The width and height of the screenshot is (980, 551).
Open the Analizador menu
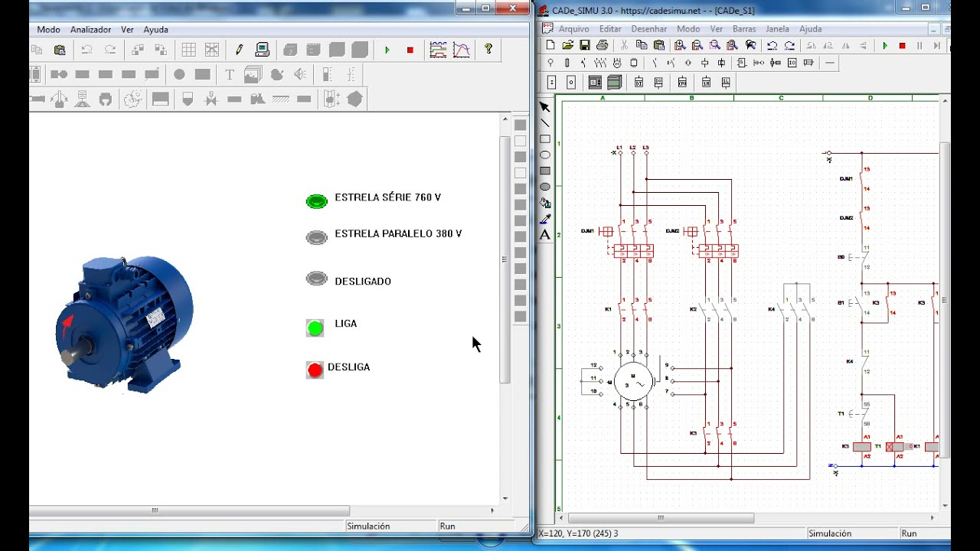coord(90,29)
